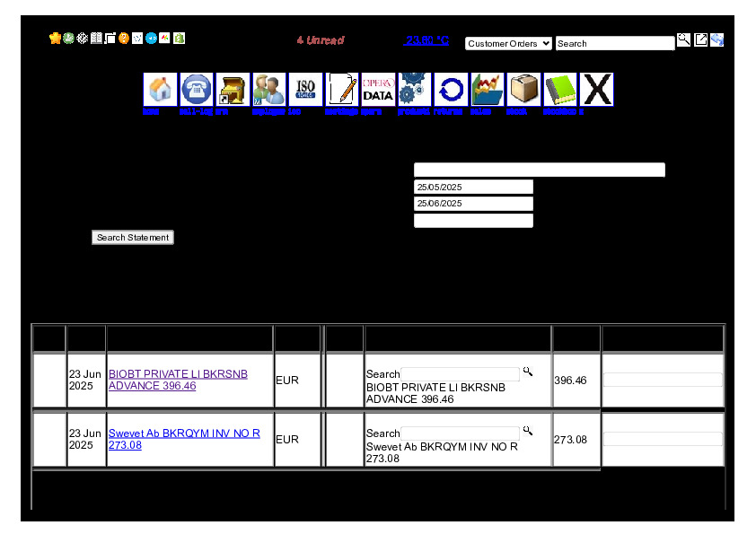The image size is (756, 534).
Task: Click the yellow star favorites icon
Action: pyautogui.click(x=55, y=39)
